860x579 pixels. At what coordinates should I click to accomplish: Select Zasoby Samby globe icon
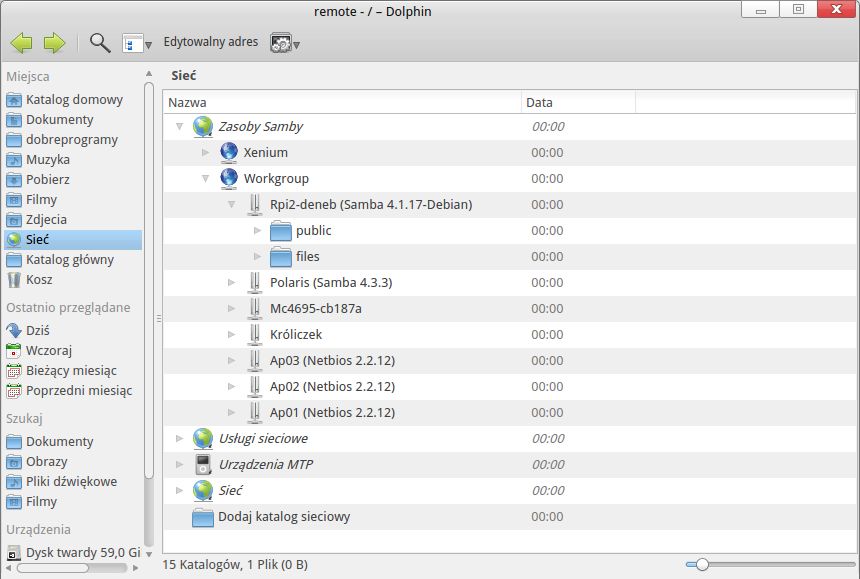pos(203,127)
